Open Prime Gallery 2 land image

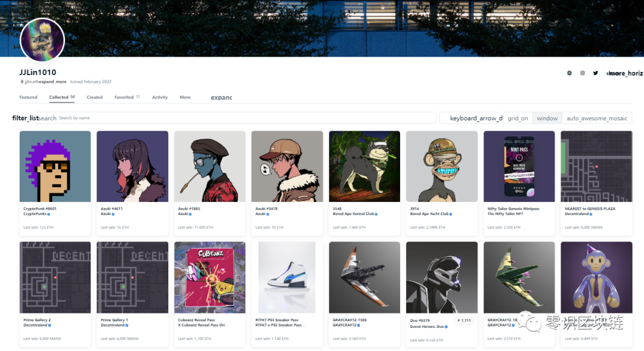coord(55,278)
